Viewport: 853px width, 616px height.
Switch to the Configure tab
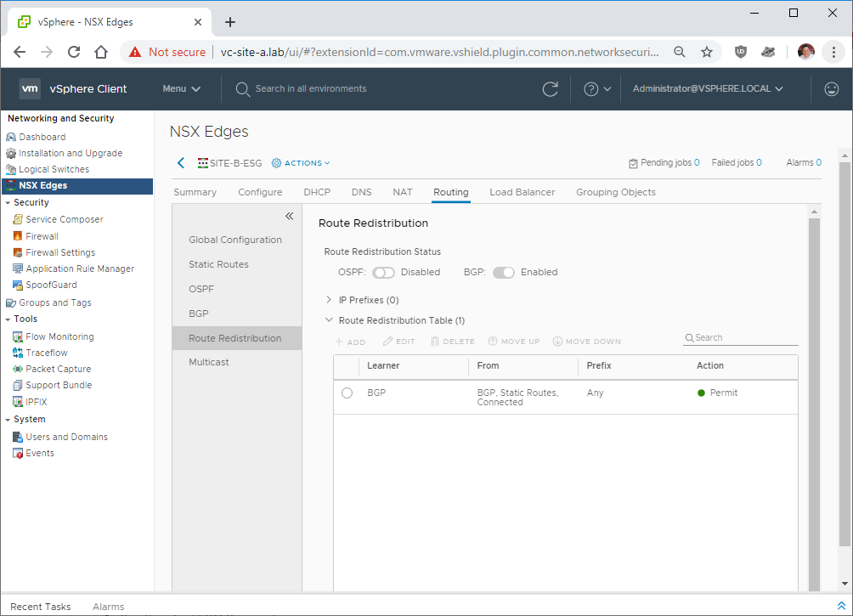tap(260, 192)
